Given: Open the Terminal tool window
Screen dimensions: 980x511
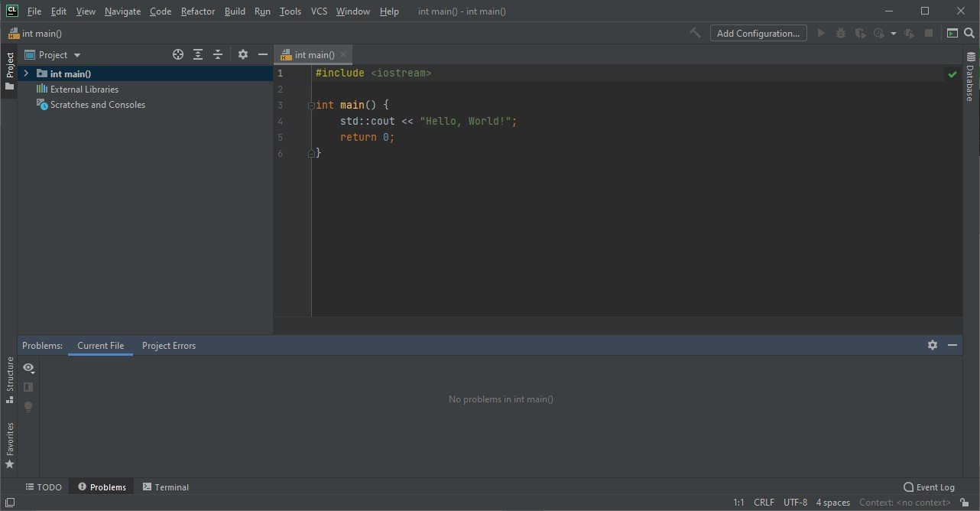Looking at the screenshot, I should pos(166,487).
